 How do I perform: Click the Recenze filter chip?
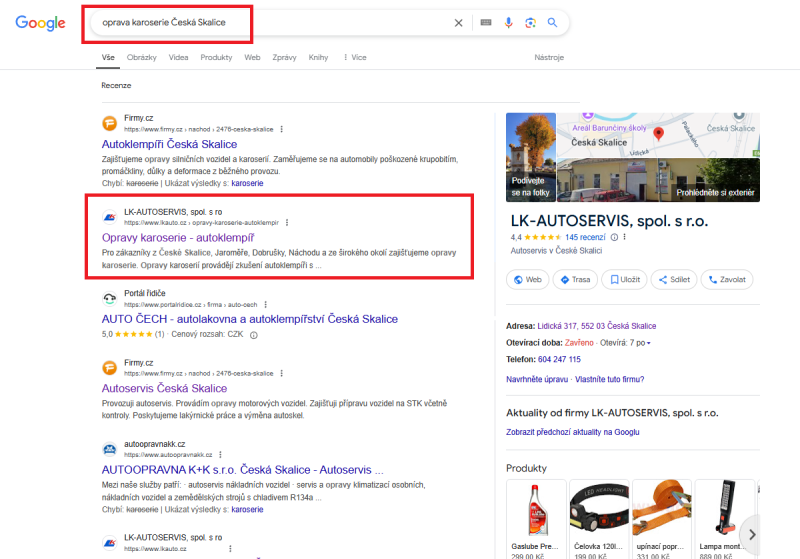(116, 85)
